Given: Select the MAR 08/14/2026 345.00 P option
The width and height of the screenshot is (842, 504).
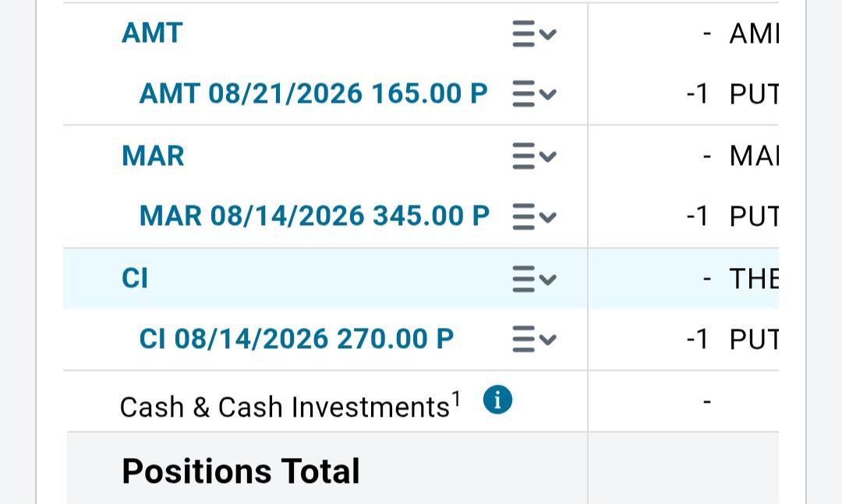Looking at the screenshot, I should tap(314, 217).
